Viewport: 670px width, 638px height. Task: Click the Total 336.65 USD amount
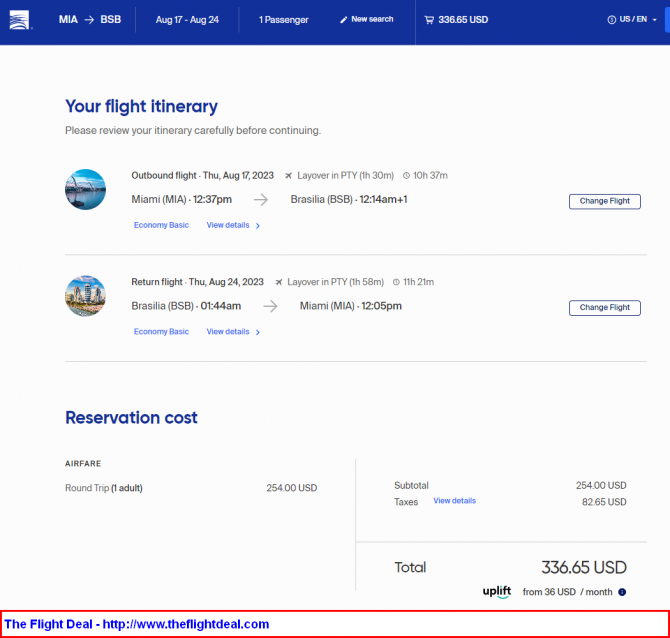click(584, 568)
